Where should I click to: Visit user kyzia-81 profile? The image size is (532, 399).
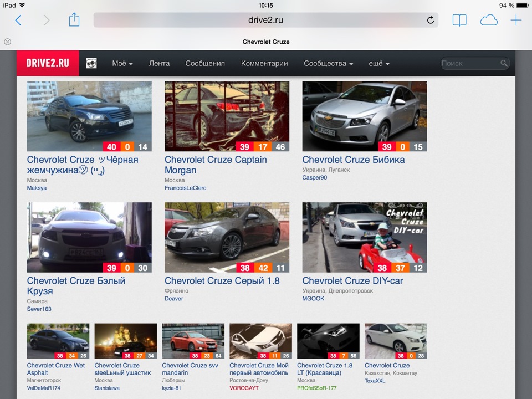(171, 388)
